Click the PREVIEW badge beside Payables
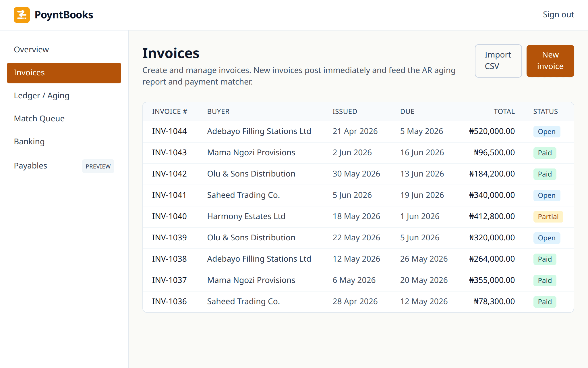Image resolution: width=588 pixels, height=368 pixels. 98,166
